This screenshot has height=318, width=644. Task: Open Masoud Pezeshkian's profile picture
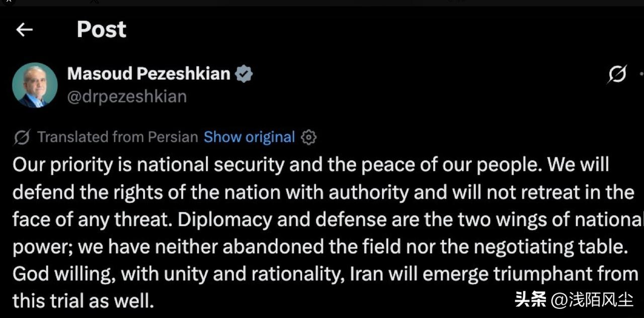click(35, 85)
